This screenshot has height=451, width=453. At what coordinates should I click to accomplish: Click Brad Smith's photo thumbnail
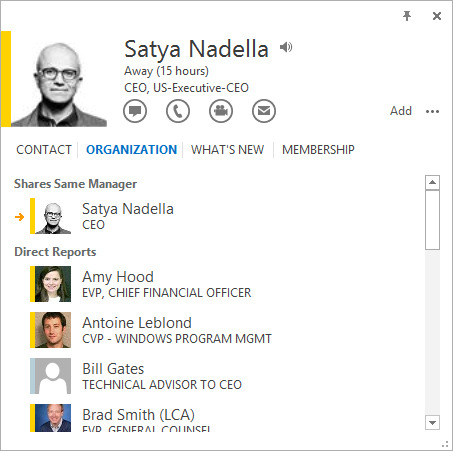click(x=53, y=418)
